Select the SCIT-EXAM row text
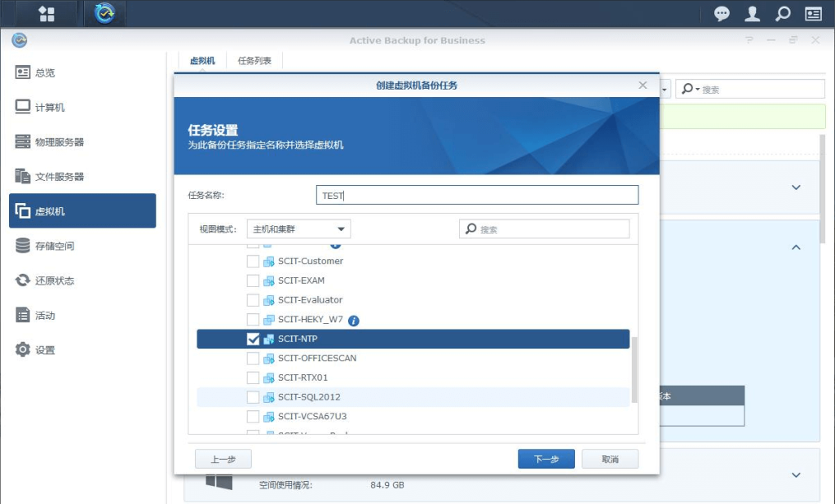The height and width of the screenshot is (504, 835). coord(301,281)
